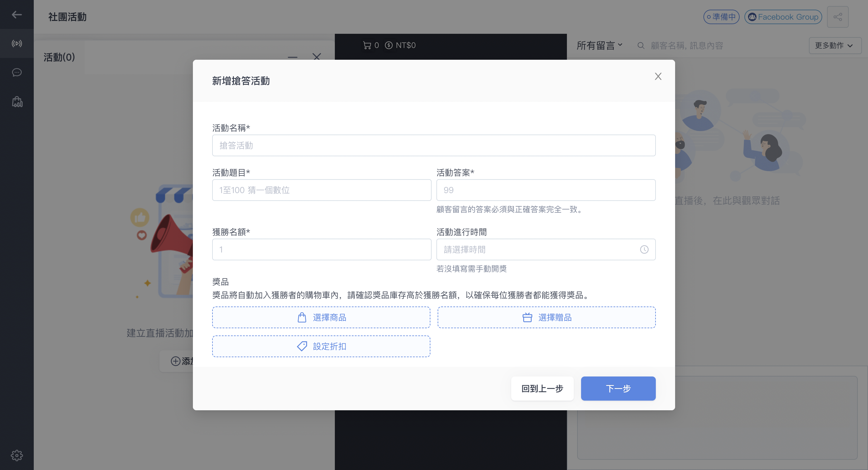Focus the 活動名稱 input field

tap(434, 145)
